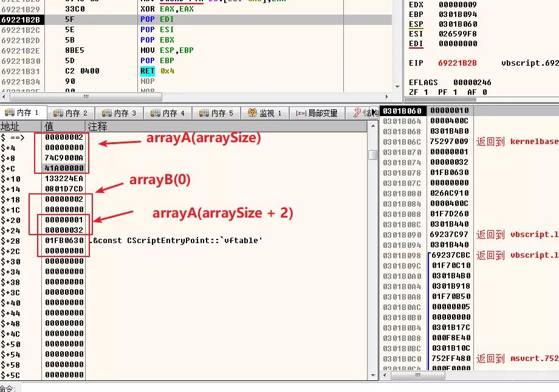The height and width of the screenshot is (392, 559).
Task: Select dump value 133224EA at $+10
Action: tap(64, 178)
